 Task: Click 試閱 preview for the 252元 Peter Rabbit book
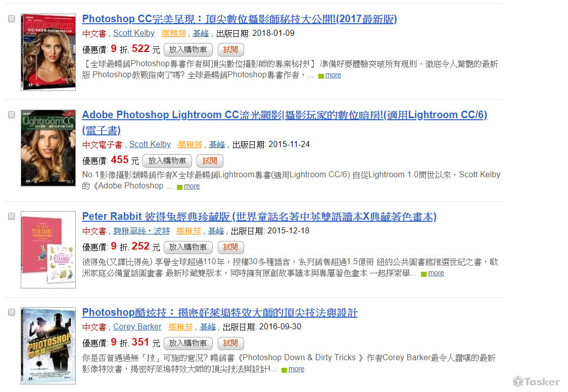(231, 247)
